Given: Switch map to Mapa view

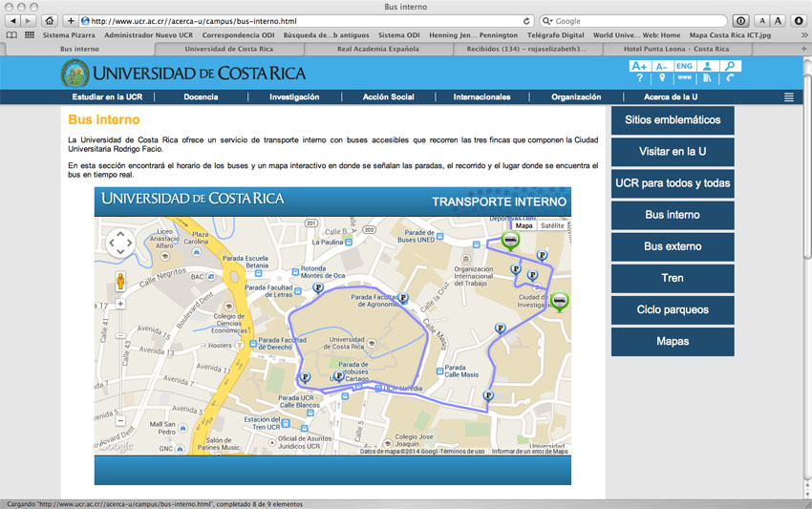Looking at the screenshot, I should click(524, 225).
